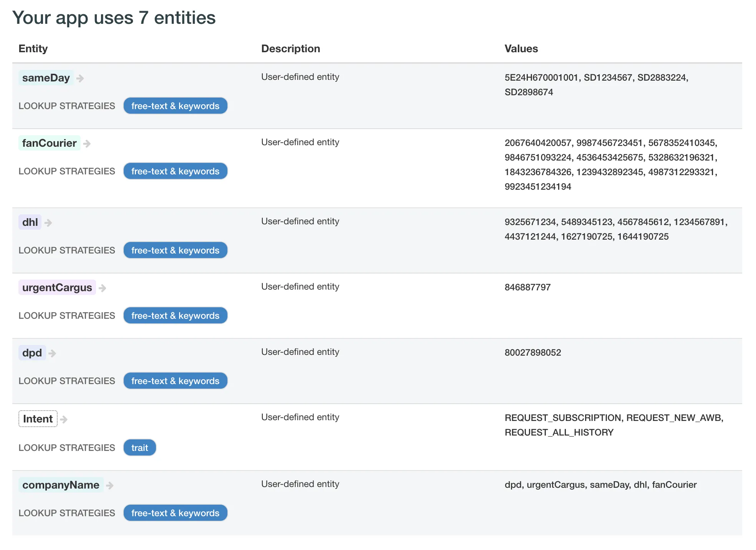Screen dimensions: 756x550
Task: Open the Intent entity
Action: [x=38, y=419]
